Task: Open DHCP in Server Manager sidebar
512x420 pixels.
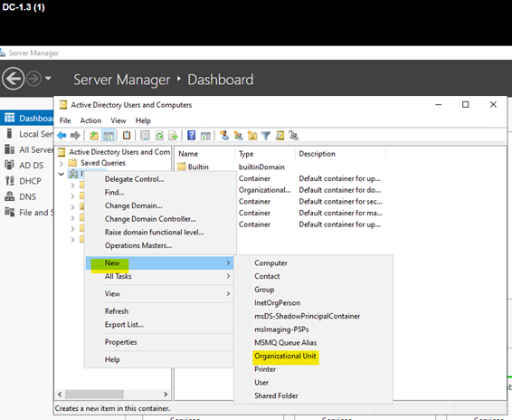Action: [27, 181]
